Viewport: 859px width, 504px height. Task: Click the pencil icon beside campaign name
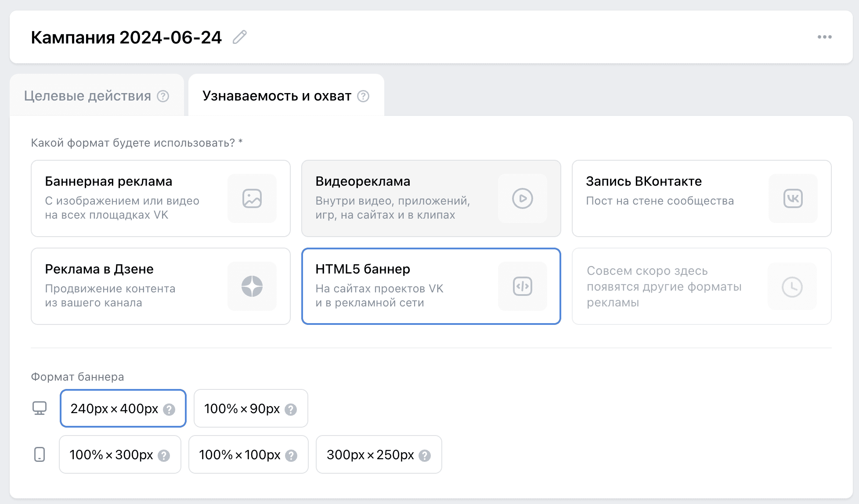click(239, 37)
